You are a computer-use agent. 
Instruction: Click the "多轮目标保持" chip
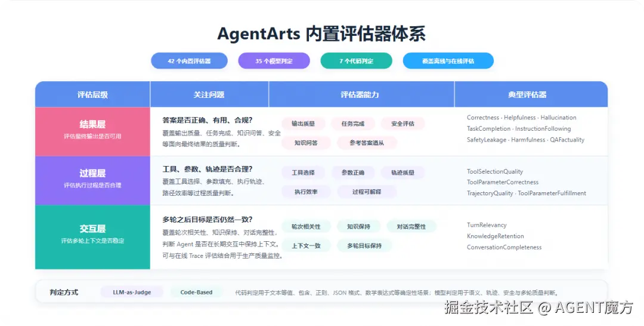(x=364, y=245)
